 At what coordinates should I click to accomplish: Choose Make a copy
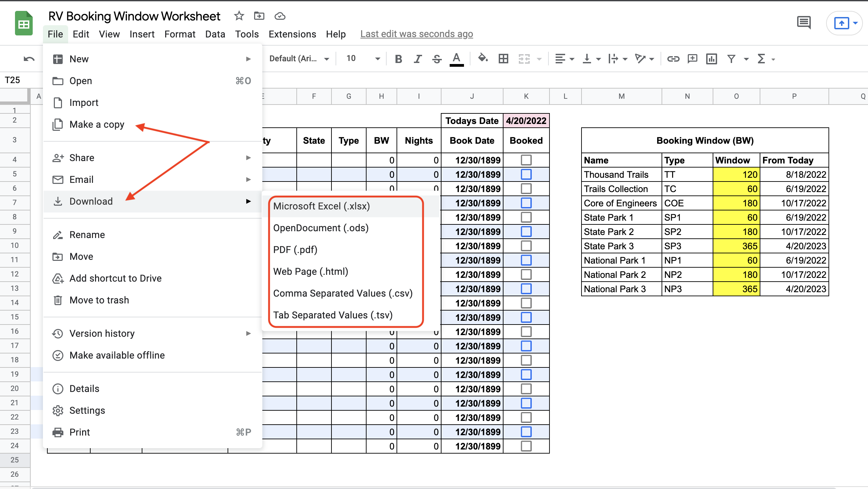[x=153, y=124]
